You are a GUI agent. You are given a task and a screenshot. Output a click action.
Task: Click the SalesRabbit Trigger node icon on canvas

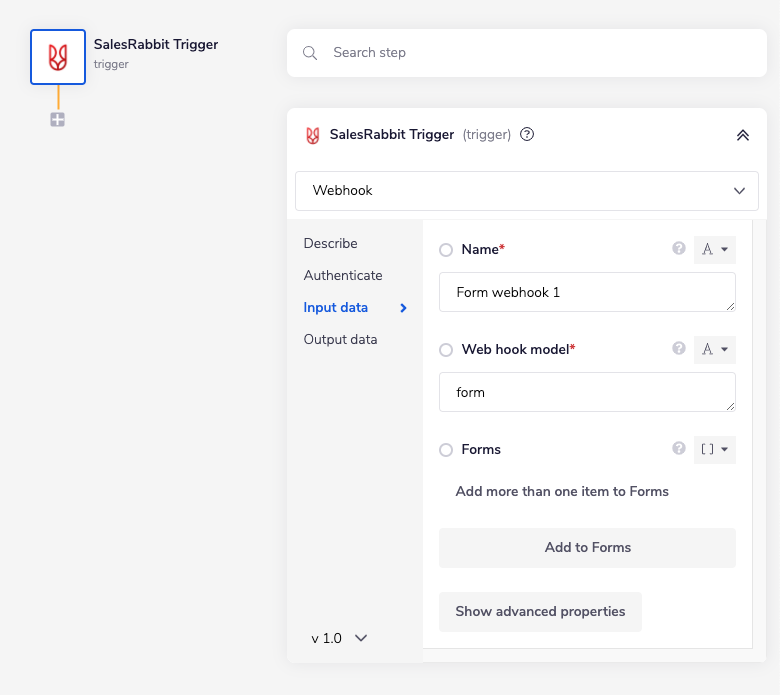[x=58, y=57]
